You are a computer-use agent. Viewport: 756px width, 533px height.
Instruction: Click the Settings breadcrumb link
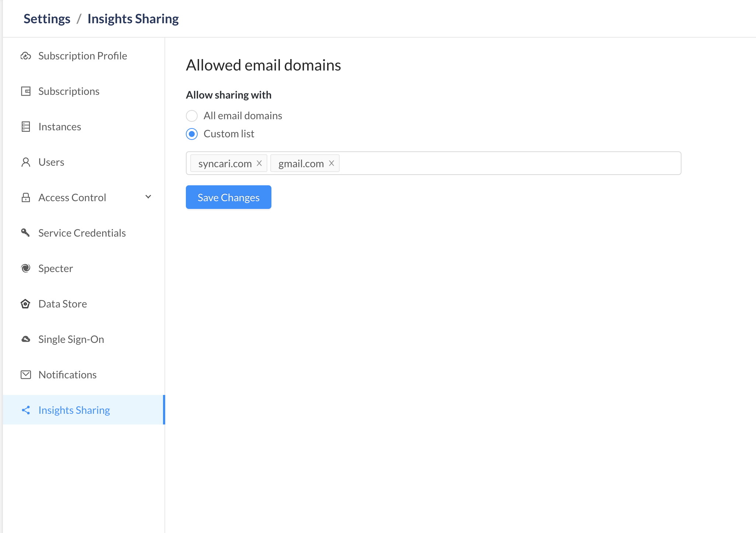tap(47, 18)
